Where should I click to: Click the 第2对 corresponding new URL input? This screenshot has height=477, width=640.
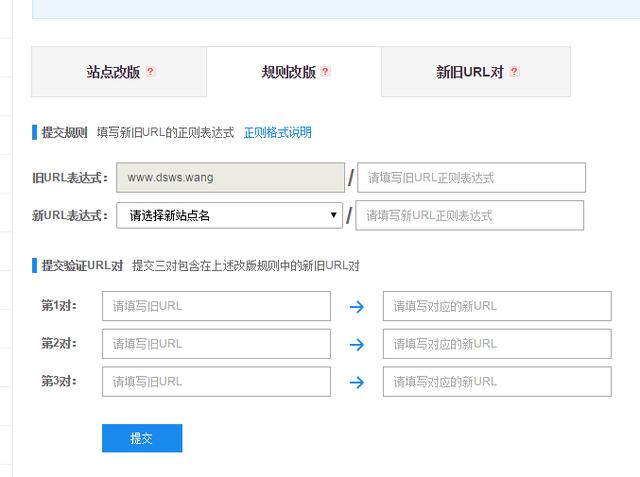coord(496,344)
